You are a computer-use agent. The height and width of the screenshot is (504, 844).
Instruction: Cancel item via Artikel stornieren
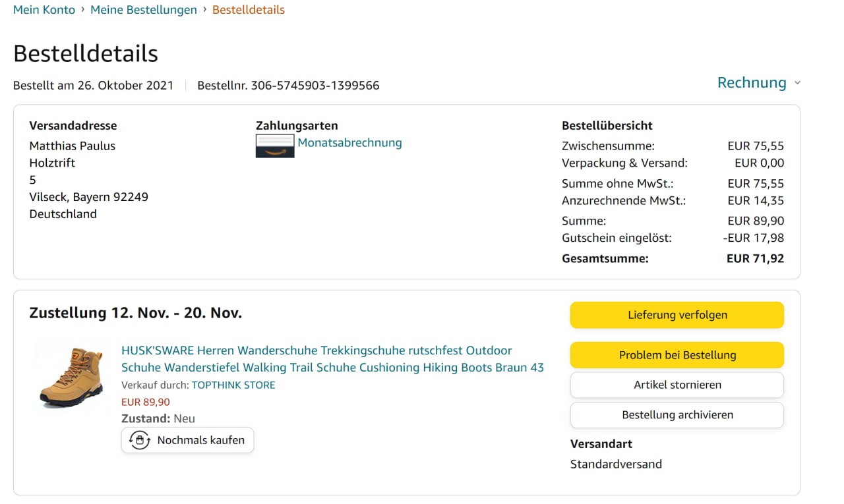point(677,385)
